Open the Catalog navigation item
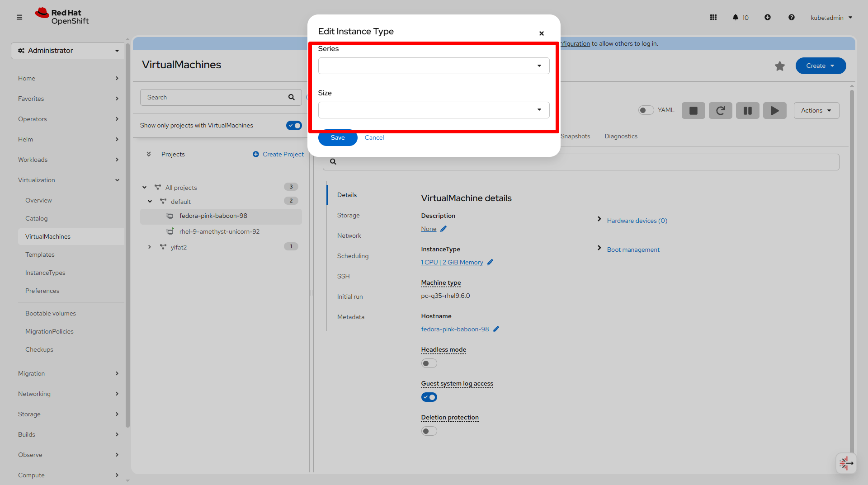Image resolution: width=868 pixels, height=485 pixels. pyautogui.click(x=37, y=218)
